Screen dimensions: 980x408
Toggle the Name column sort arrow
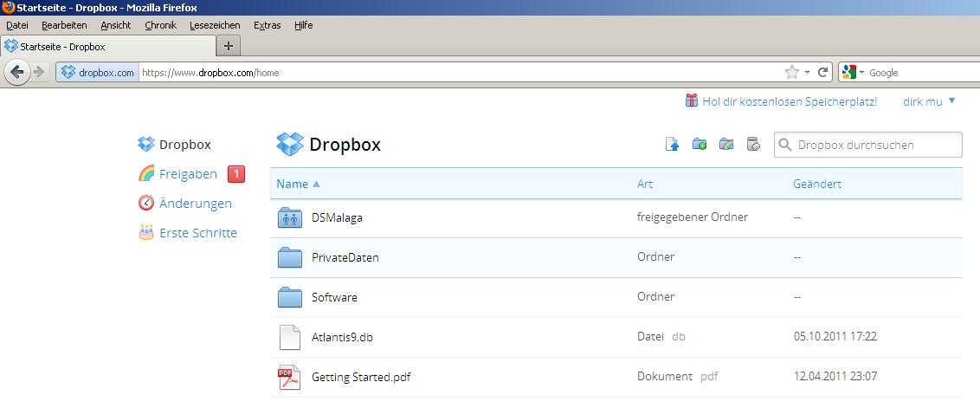click(316, 184)
